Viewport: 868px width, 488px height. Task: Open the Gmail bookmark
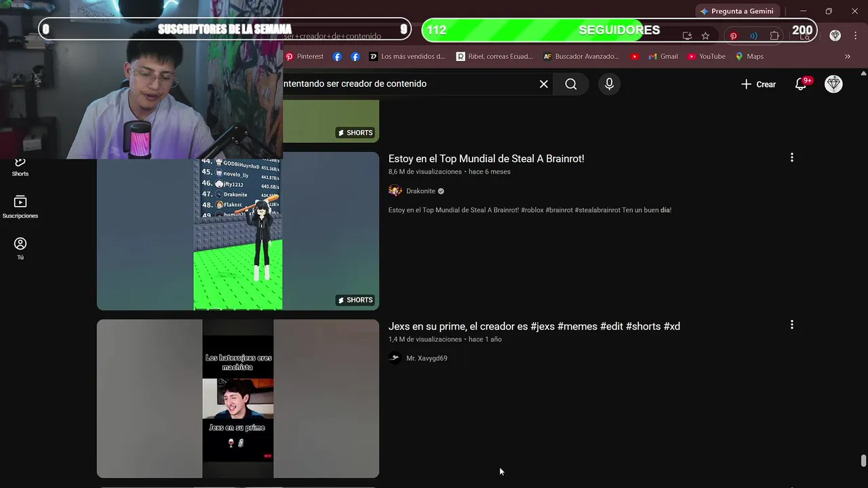663,56
